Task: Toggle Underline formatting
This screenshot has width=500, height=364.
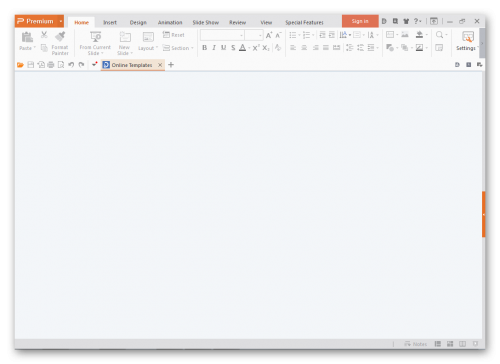Action: pos(224,48)
